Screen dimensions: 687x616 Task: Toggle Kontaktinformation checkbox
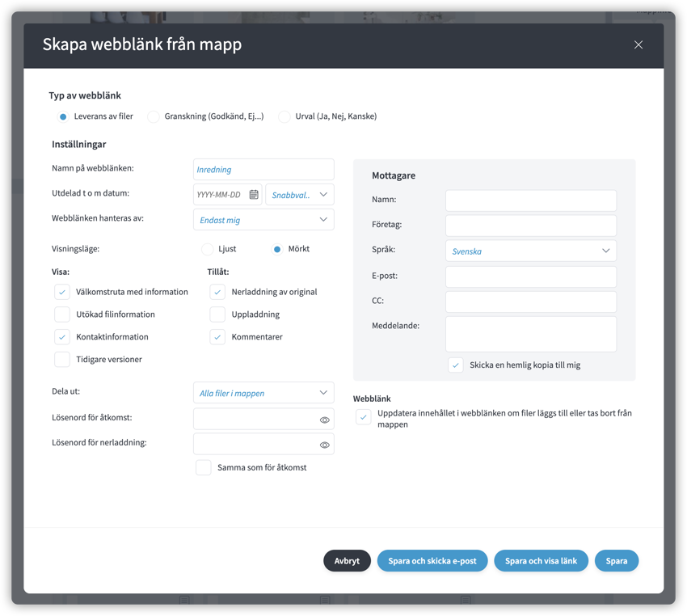62,337
